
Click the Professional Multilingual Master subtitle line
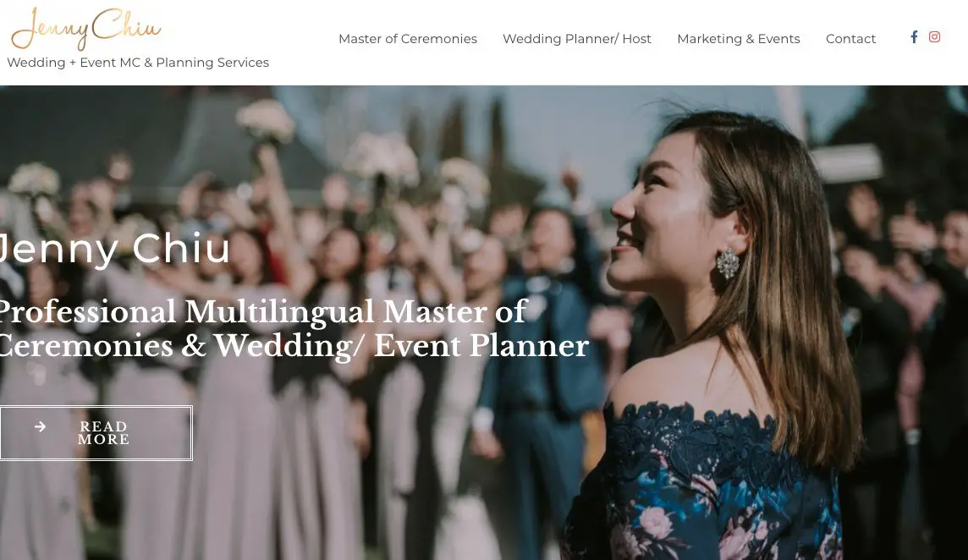[x=264, y=312]
